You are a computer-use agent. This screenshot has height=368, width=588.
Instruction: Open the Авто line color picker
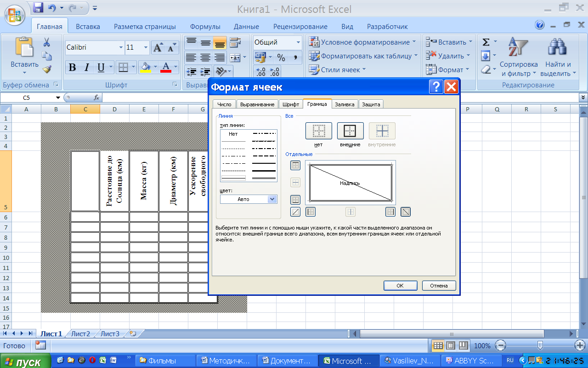(x=249, y=199)
